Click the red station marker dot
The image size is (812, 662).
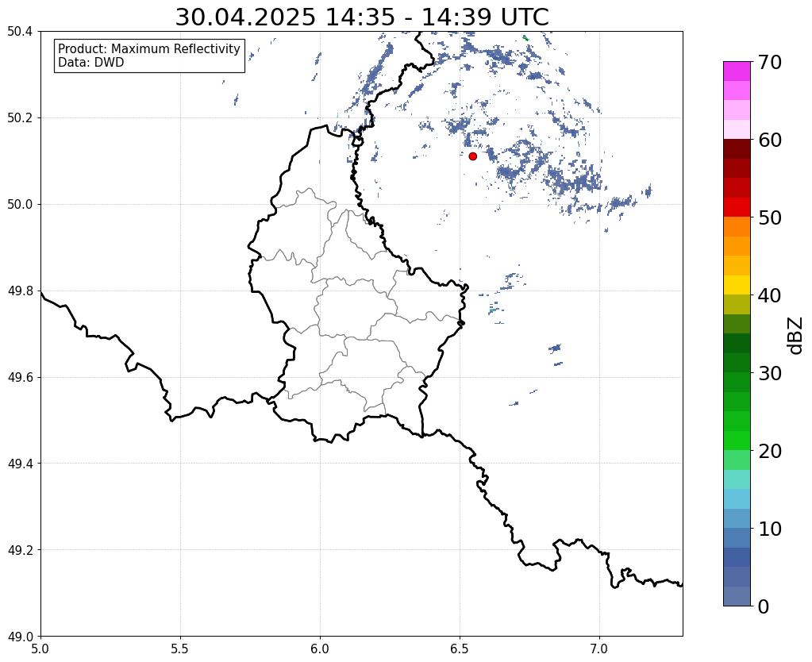[473, 156]
